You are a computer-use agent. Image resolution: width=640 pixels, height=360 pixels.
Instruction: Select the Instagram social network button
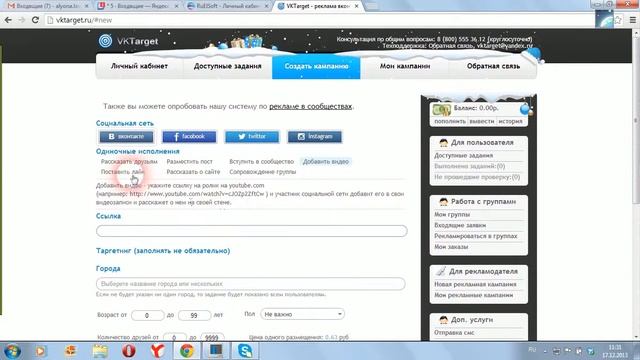(315, 136)
